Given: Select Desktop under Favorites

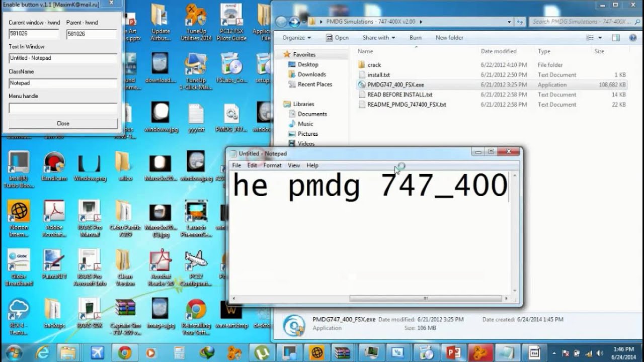Looking at the screenshot, I should (x=308, y=64).
